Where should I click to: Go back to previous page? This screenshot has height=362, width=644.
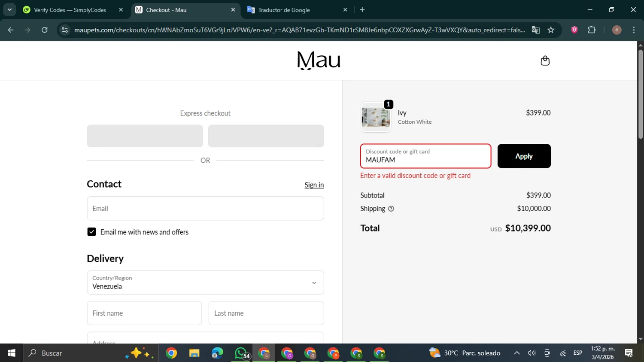pyautogui.click(x=11, y=30)
